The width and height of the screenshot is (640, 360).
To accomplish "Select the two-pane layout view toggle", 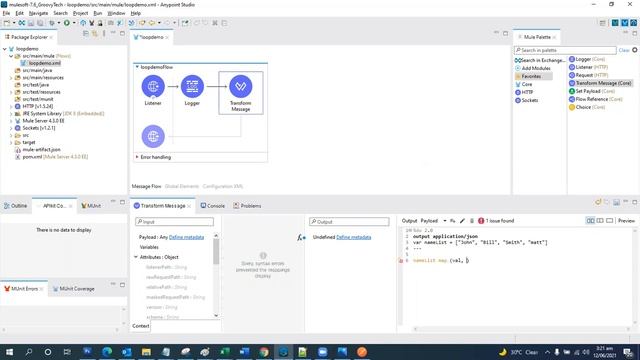I will click(600, 221).
